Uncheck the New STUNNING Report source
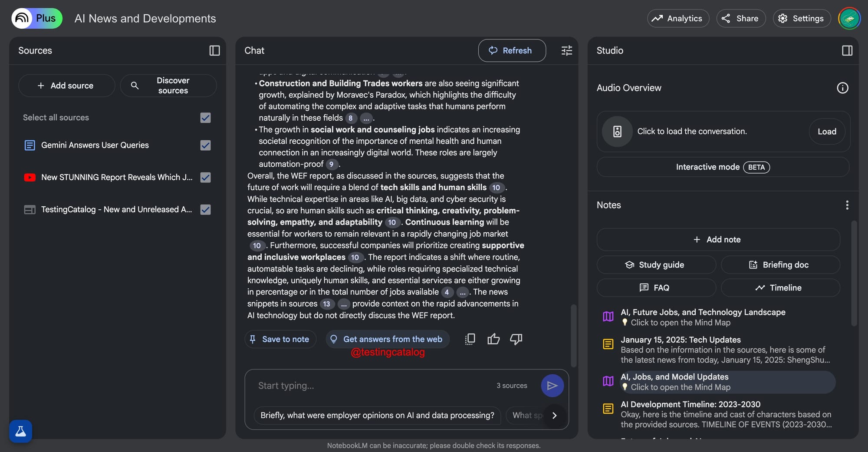The image size is (868, 452). [205, 178]
